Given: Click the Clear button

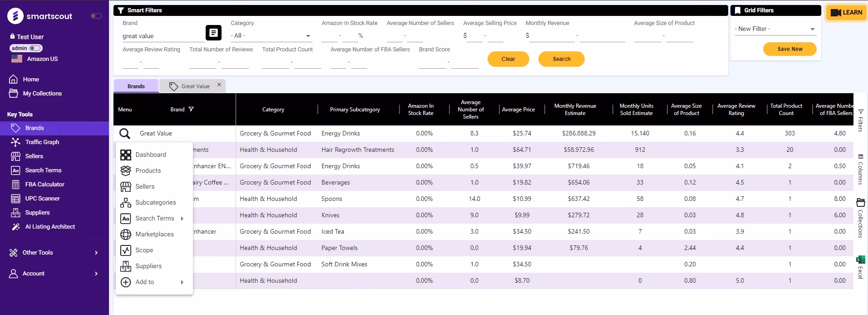Looking at the screenshot, I should click(508, 59).
